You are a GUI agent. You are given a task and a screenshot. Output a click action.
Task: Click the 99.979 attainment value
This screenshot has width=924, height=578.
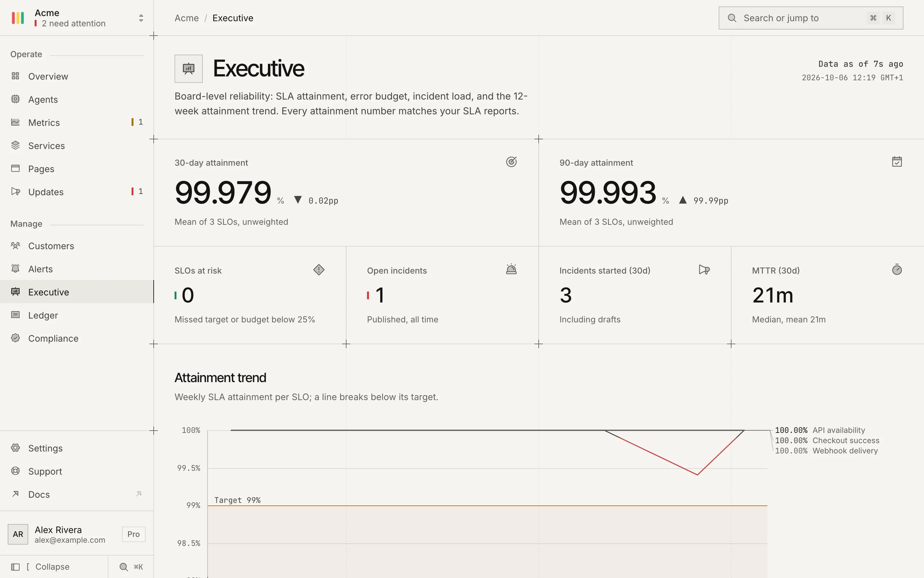pos(223,192)
